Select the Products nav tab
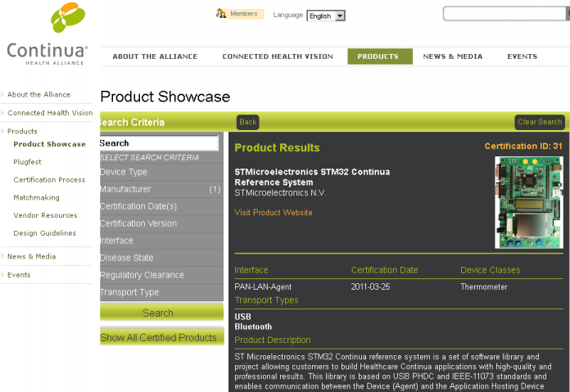The height and width of the screenshot is (392, 570). point(380,56)
